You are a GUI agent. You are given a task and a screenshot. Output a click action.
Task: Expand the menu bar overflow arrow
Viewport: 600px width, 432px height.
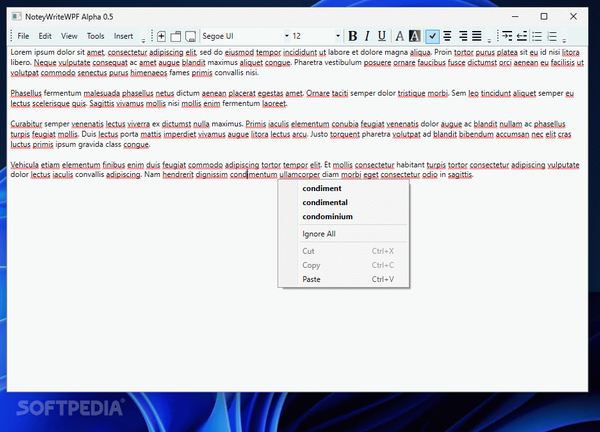click(x=143, y=40)
